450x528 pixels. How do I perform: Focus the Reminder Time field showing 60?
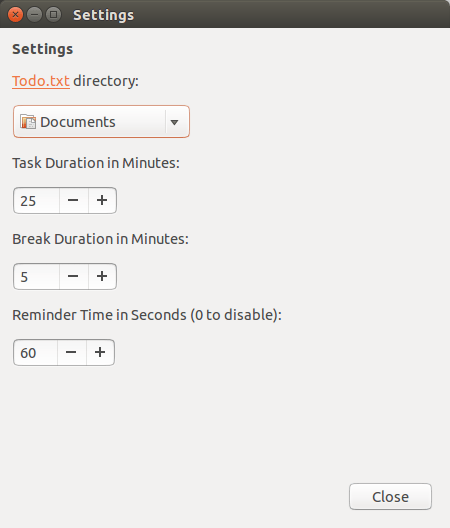click(x=35, y=353)
